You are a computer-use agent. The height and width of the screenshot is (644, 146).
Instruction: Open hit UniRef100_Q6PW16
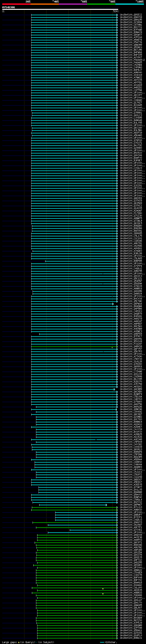(x=131, y=304)
